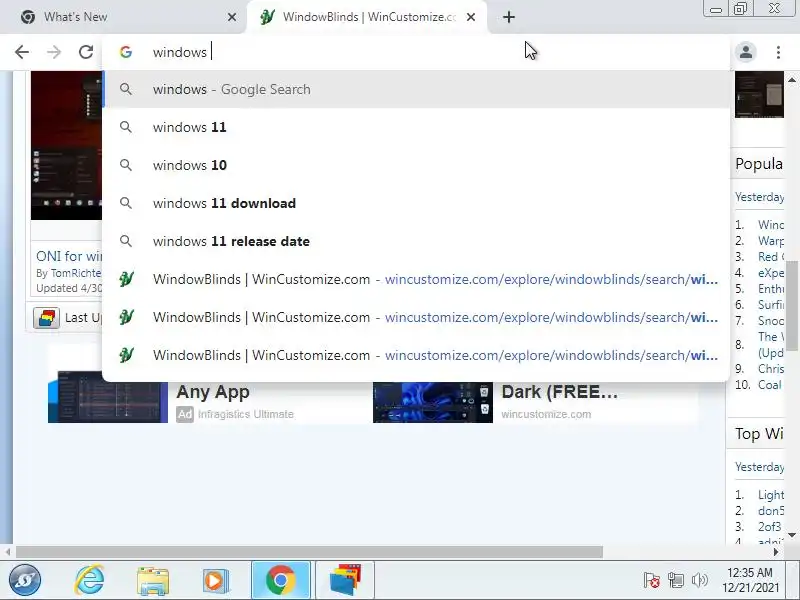Open the second WindowBlinds WinCustomize.com history suggestion

pyautogui.click(x=416, y=317)
